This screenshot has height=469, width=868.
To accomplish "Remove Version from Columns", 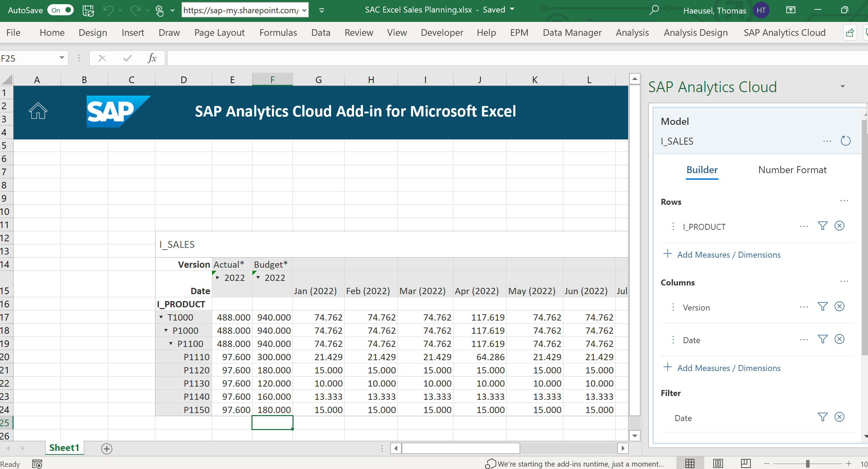I will tap(839, 307).
